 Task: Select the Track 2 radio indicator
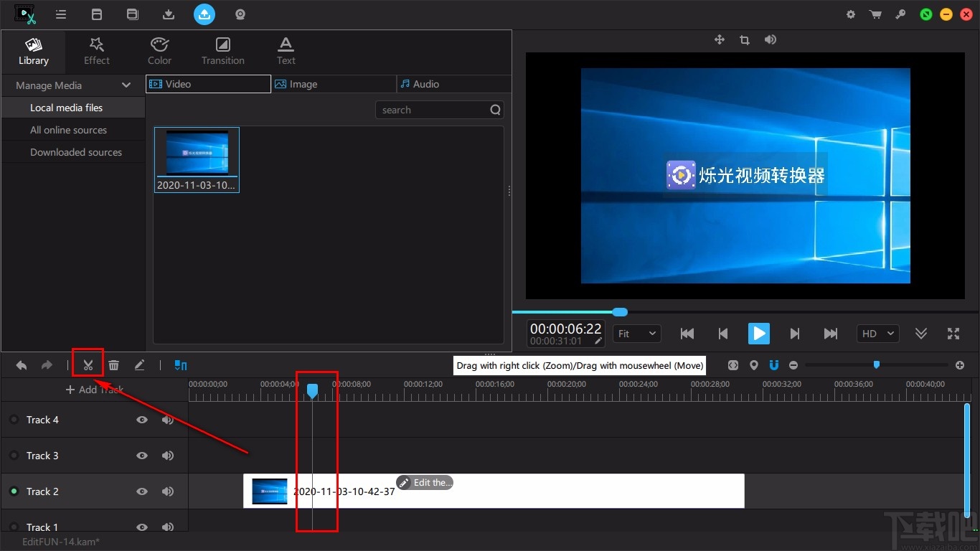14,491
